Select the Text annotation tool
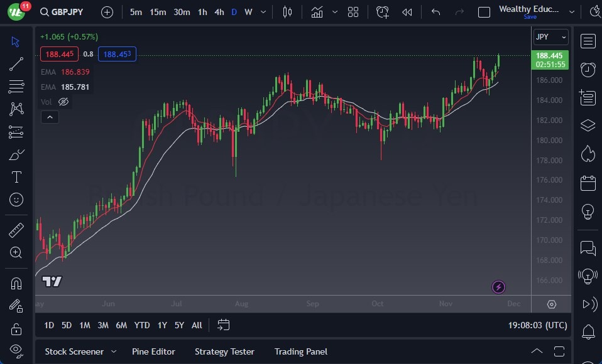The image size is (602, 364). click(x=16, y=177)
